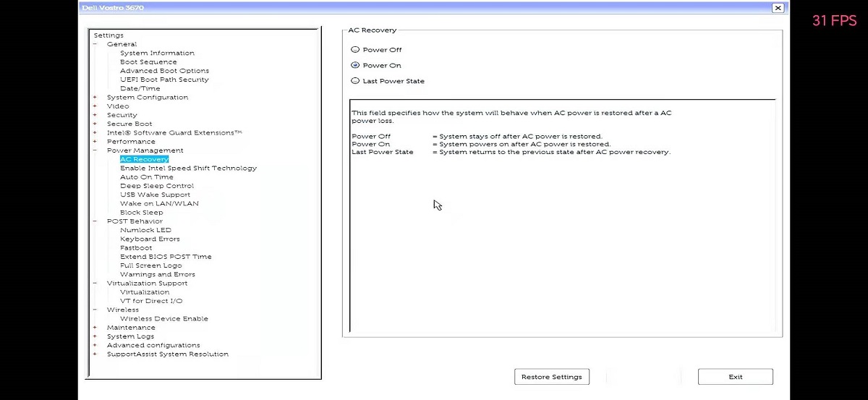The height and width of the screenshot is (400, 868).
Task: Open Warnings and Errors
Action: [158, 274]
